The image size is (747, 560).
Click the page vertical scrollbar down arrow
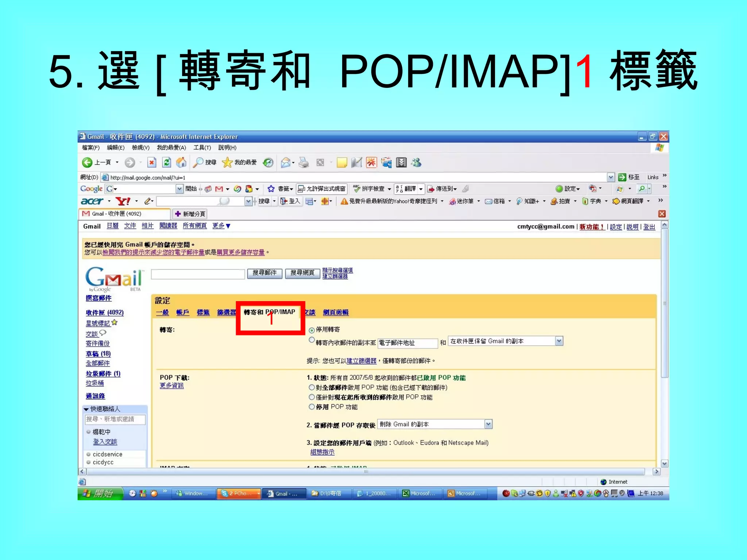pyautogui.click(x=665, y=463)
